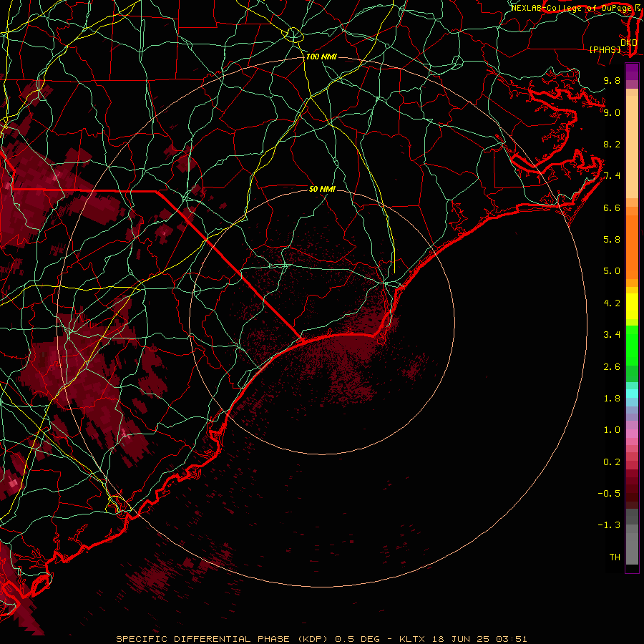Pick the yellow swatch beside 4.2

point(632,306)
